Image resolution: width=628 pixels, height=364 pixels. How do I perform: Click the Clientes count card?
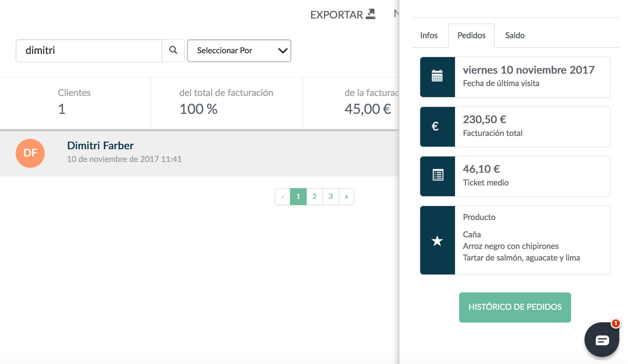pos(74,103)
